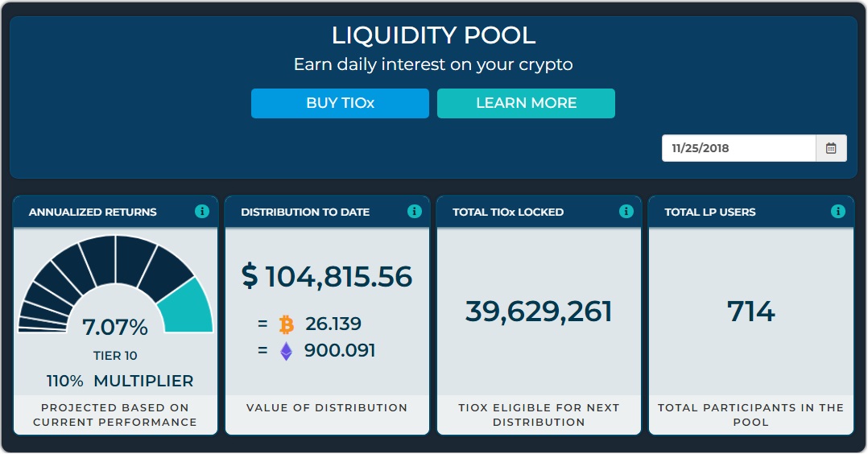Image resolution: width=868 pixels, height=454 pixels.
Task: Click the Liquidity Pool title
Action: pyautogui.click(x=433, y=36)
